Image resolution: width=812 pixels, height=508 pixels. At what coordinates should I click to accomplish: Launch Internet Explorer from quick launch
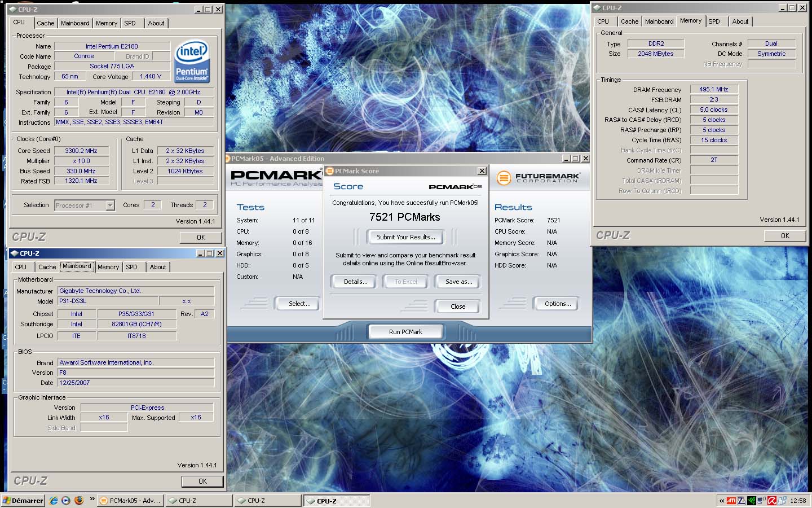pos(54,501)
